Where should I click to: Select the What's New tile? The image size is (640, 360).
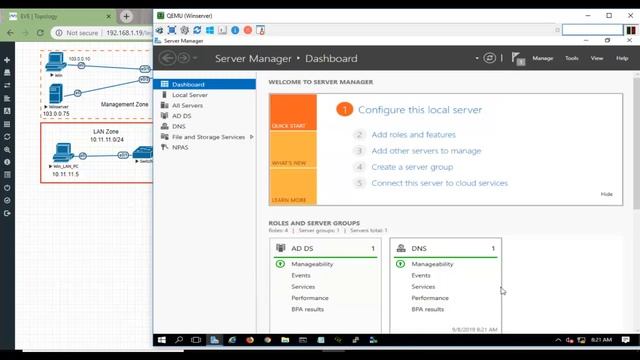tap(293, 149)
